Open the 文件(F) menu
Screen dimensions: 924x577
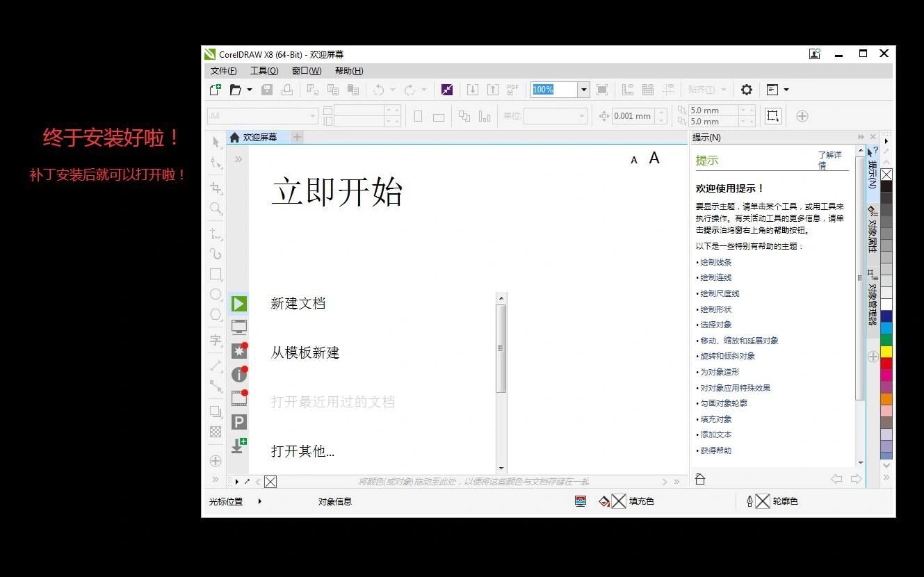tap(223, 71)
